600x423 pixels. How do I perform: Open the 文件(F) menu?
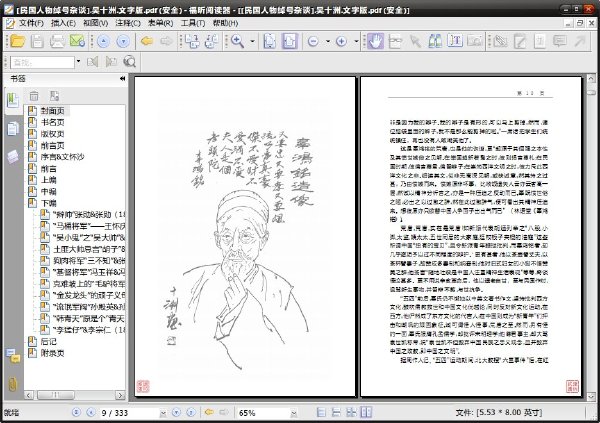point(32,23)
